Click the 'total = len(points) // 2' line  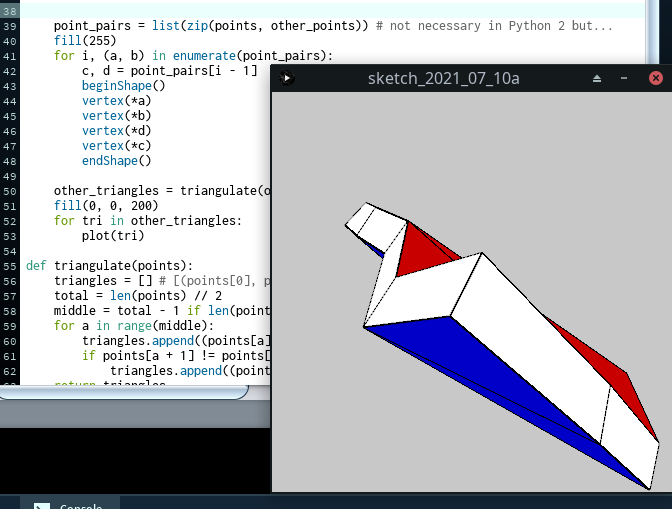(x=138, y=296)
